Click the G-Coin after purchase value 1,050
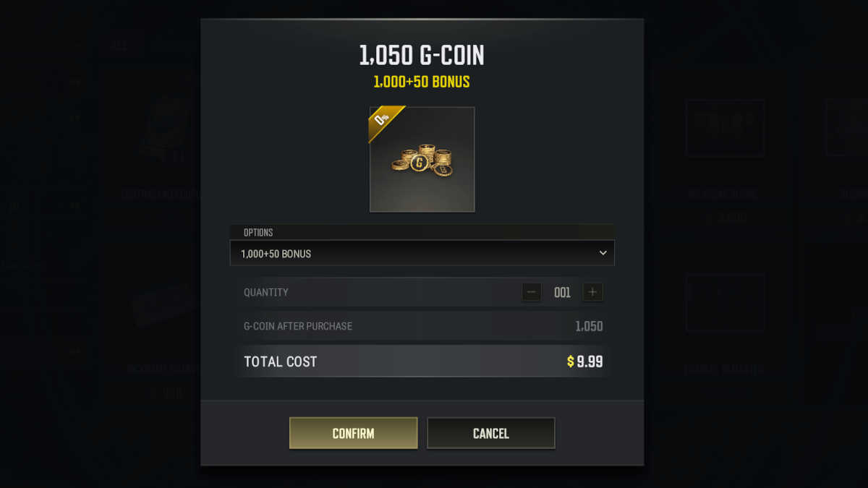Image resolution: width=868 pixels, height=488 pixels. tap(589, 326)
